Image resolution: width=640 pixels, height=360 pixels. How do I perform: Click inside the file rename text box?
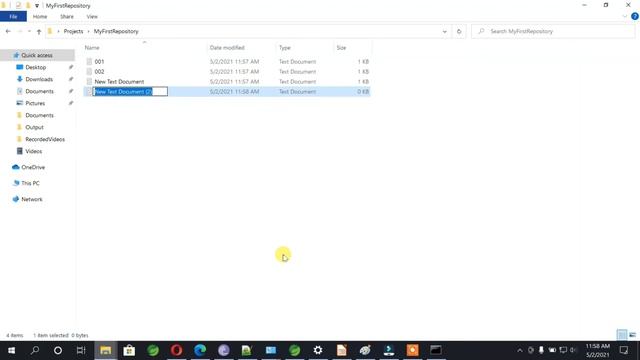pyautogui.click(x=130, y=92)
